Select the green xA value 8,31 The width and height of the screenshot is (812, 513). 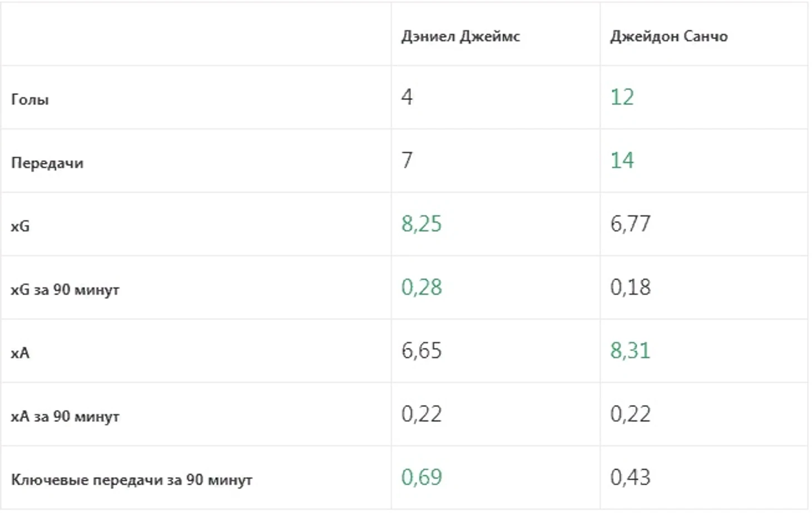coord(630,351)
